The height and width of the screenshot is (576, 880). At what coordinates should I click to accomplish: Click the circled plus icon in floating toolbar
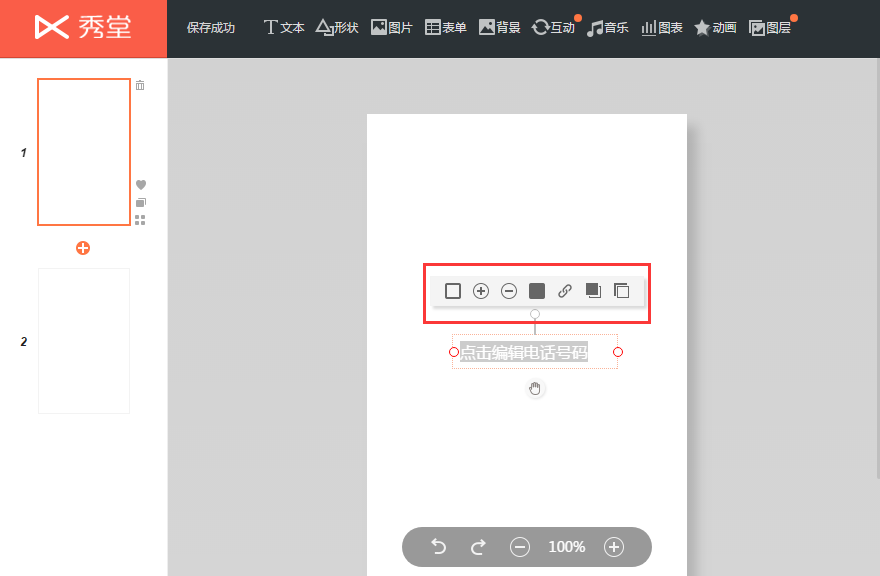[x=481, y=291]
